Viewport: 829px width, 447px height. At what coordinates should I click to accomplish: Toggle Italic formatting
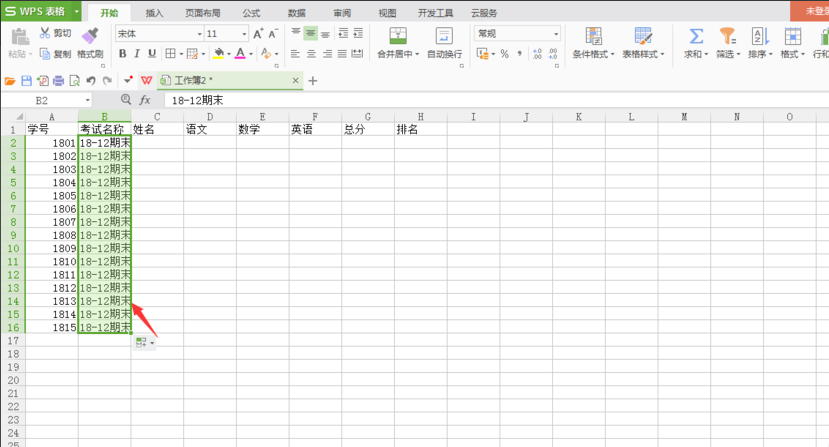pyautogui.click(x=136, y=54)
